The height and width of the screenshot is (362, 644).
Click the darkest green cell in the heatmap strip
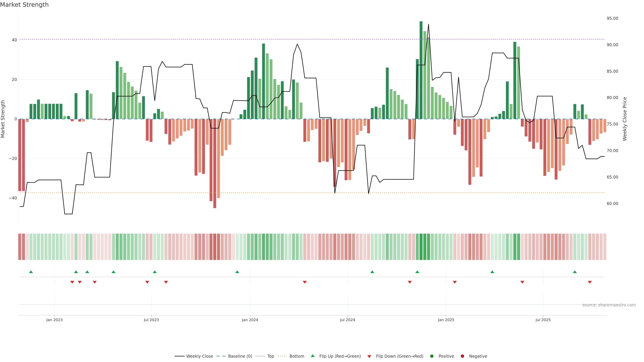(421, 247)
